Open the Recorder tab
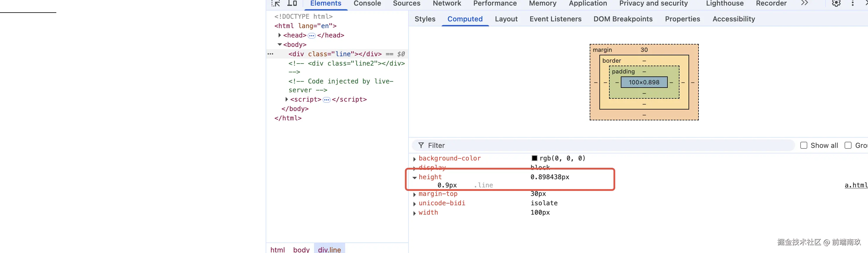Image resolution: width=868 pixels, height=253 pixels. [771, 3]
